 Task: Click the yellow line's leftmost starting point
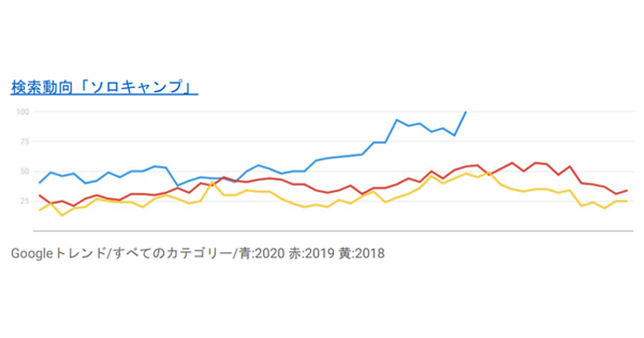tap(39, 210)
